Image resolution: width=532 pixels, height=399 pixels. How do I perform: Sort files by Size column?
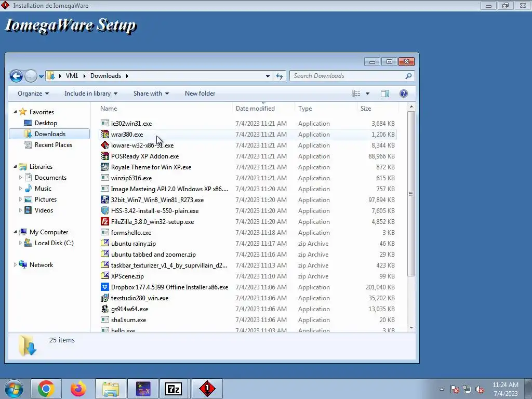pyautogui.click(x=366, y=109)
